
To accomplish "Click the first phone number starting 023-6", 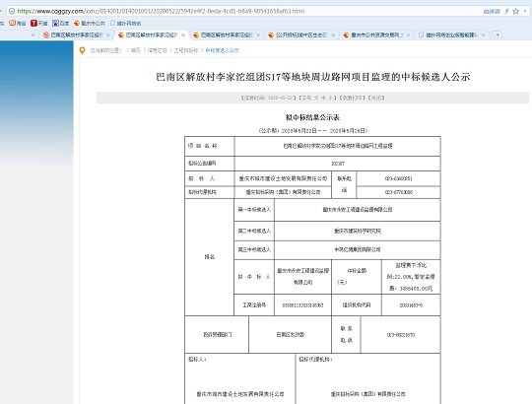I will [398, 178].
